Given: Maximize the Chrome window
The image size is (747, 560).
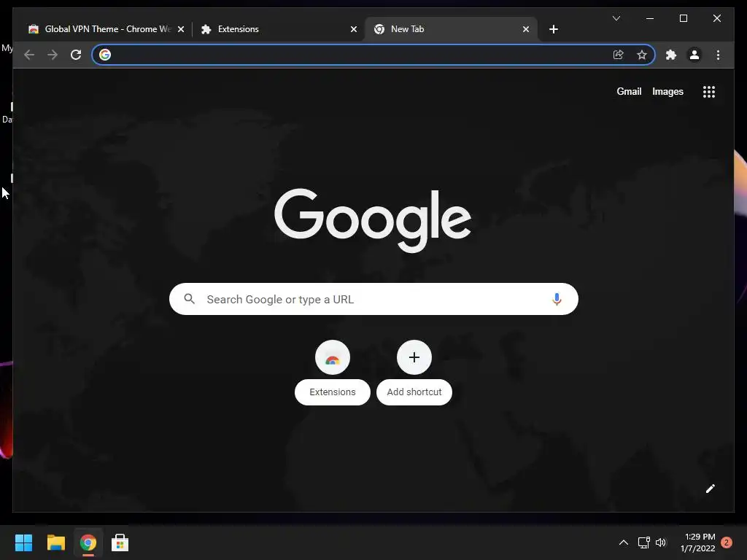Looking at the screenshot, I should 683,18.
